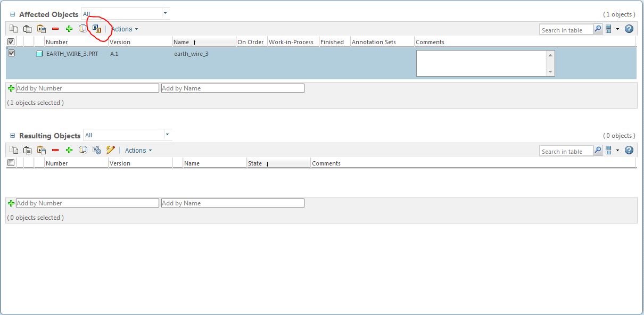
Task: Open help for the Affected Objects table
Action: coord(629,29)
